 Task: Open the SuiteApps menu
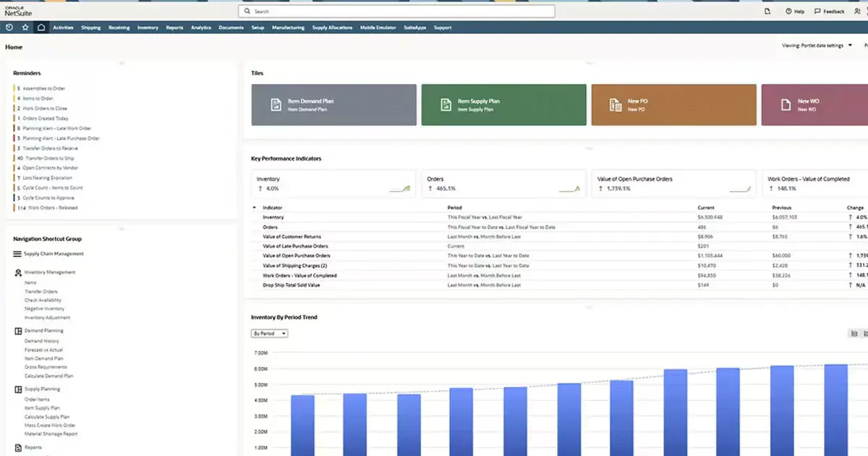click(x=414, y=28)
